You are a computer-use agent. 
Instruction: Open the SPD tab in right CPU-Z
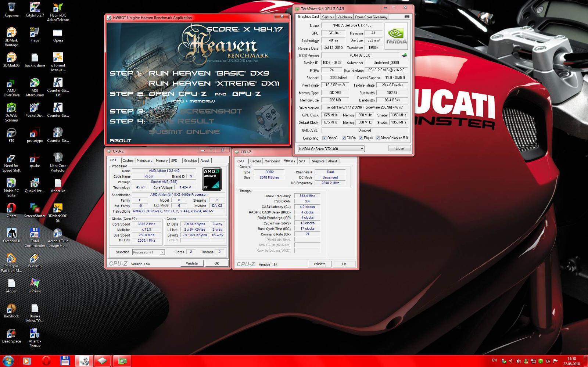click(302, 161)
